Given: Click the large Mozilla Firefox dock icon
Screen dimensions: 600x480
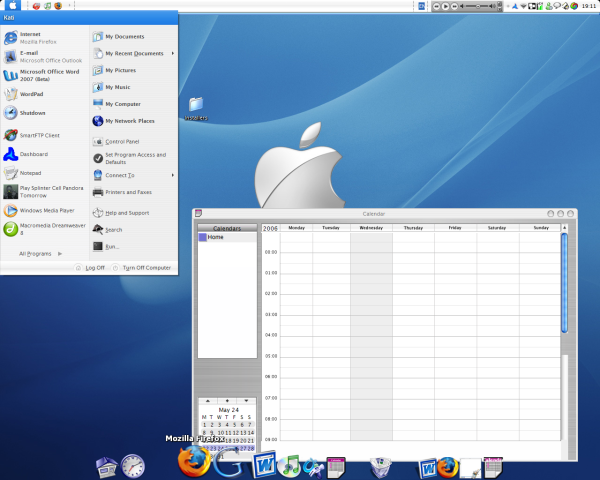Looking at the screenshot, I should (194, 461).
